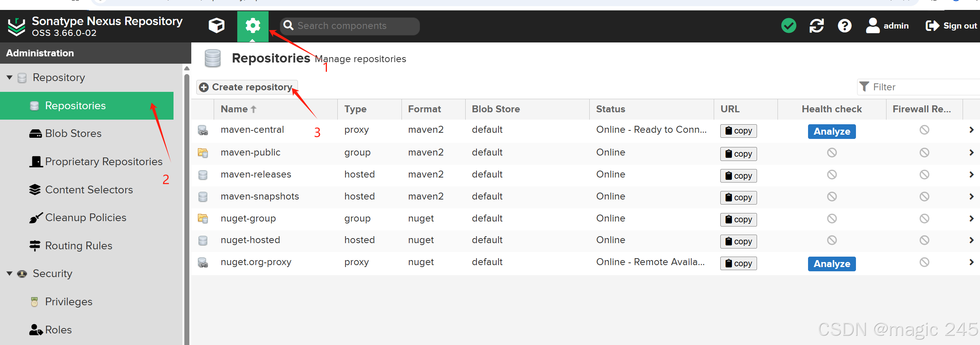Open Cleanup Policies in sidebar
Image resolution: width=980 pixels, height=345 pixels.
click(86, 218)
